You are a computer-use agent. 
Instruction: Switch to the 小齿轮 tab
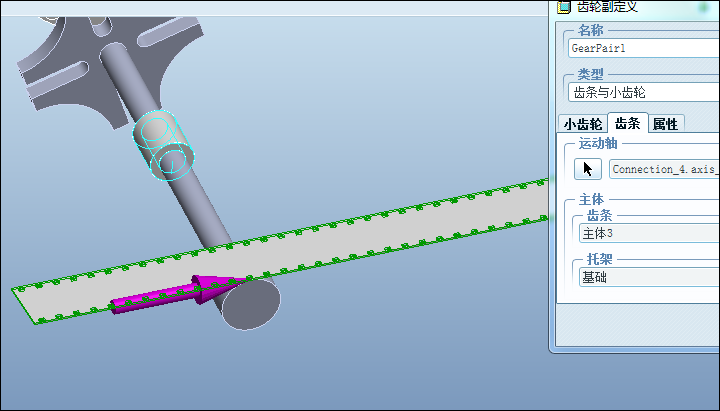(x=583, y=124)
